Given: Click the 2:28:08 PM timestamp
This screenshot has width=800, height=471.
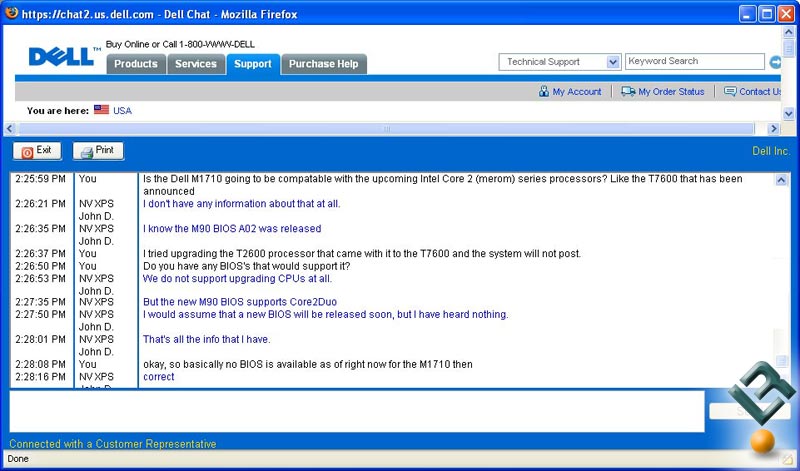Looking at the screenshot, I should click(x=40, y=364).
